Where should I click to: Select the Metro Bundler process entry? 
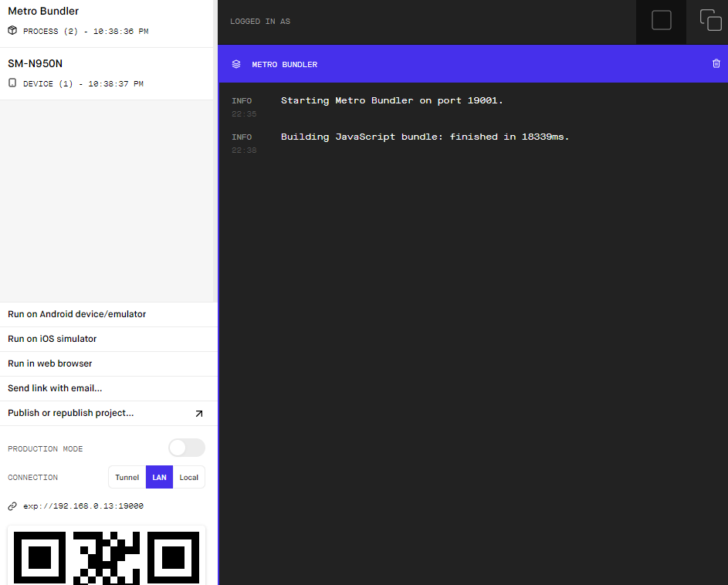tap(107, 23)
